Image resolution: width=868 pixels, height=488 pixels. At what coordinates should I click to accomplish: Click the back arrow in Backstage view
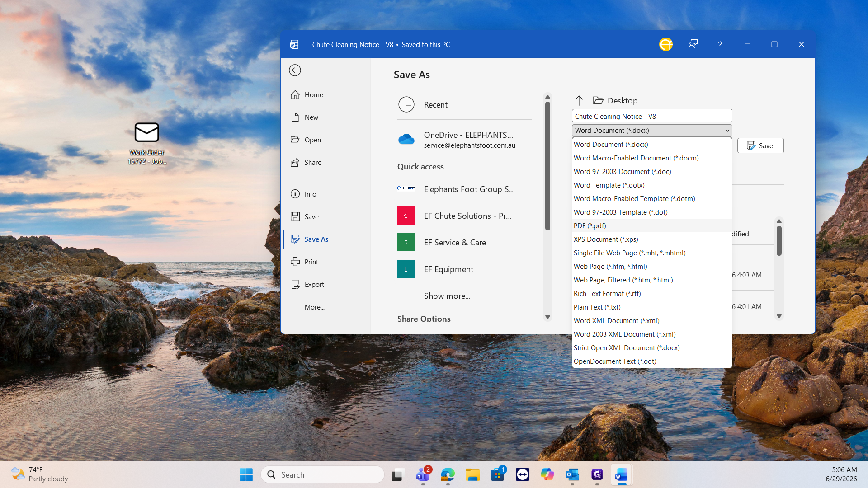click(295, 70)
